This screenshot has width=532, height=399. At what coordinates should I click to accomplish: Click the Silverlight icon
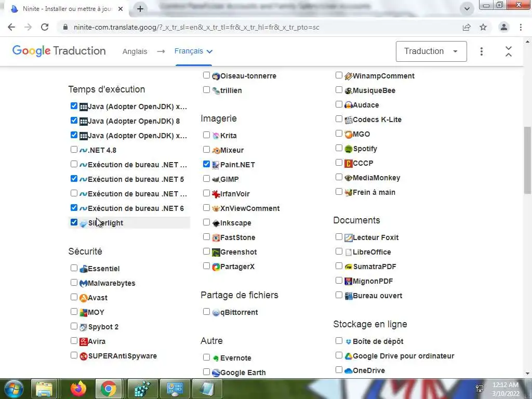coord(84,223)
